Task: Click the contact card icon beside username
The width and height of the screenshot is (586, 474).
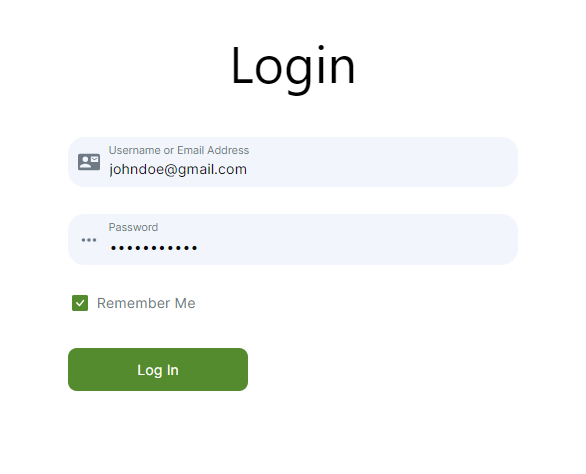Action: tap(89, 162)
